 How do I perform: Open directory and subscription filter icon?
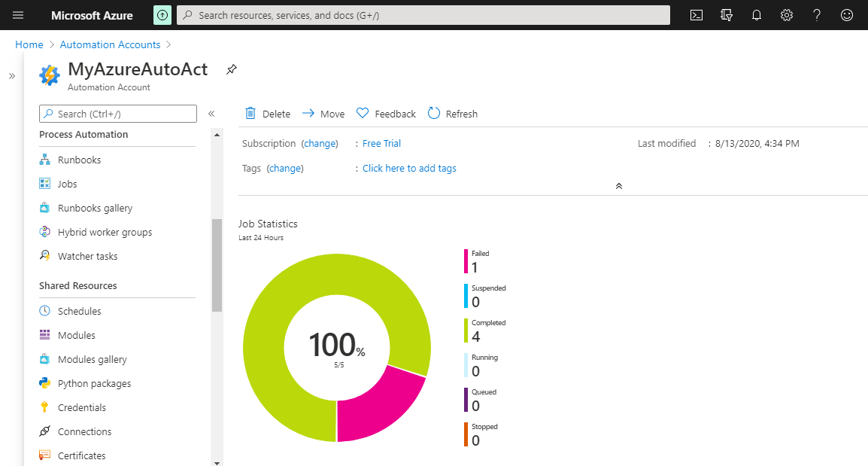(x=727, y=15)
